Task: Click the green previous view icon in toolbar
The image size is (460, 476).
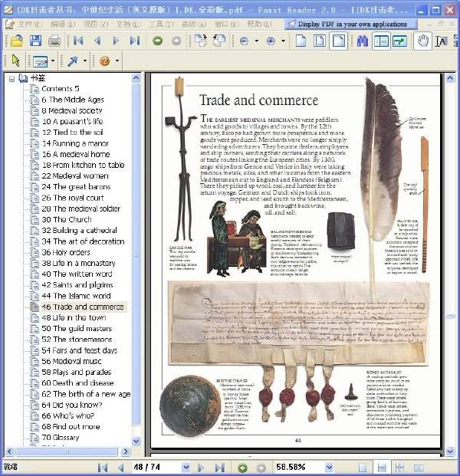Action: coord(157,41)
